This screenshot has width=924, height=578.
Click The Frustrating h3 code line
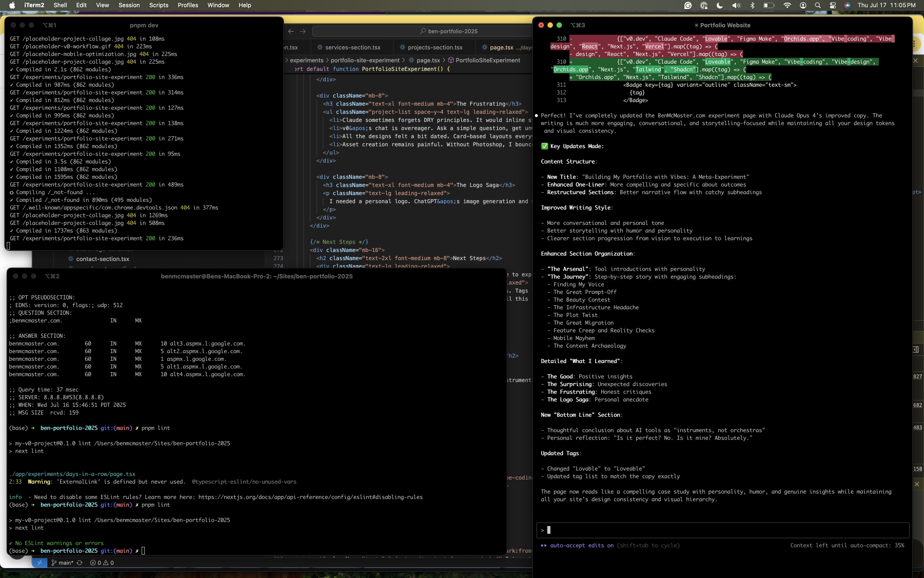tap(422, 104)
